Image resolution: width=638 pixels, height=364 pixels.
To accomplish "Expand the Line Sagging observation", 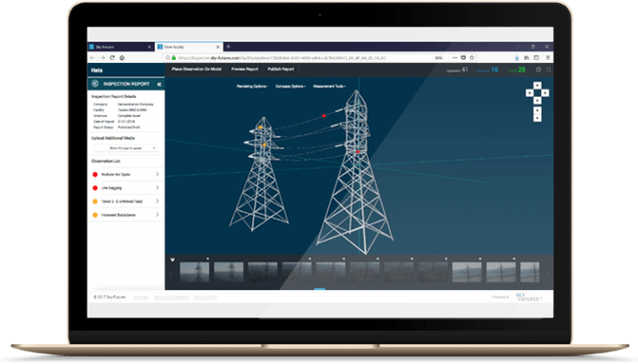I will tap(157, 187).
